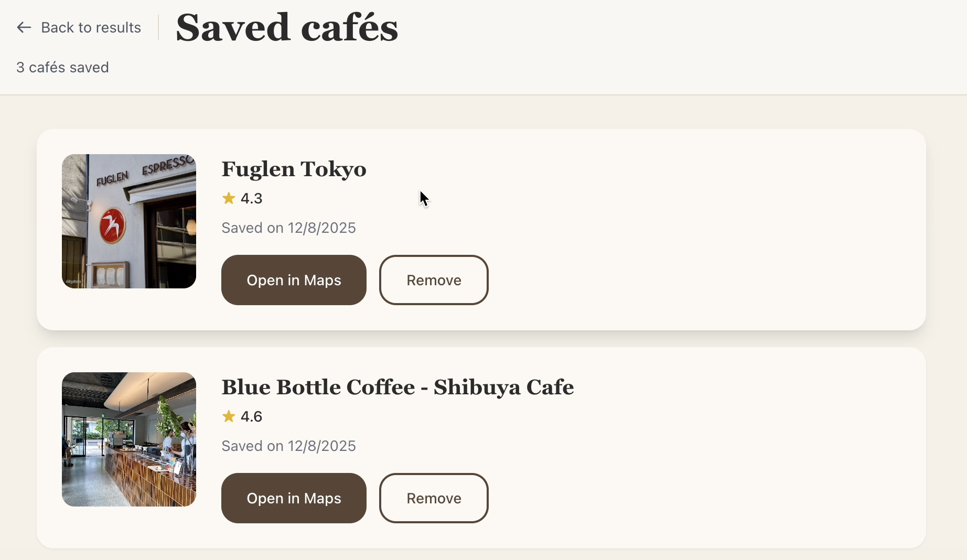The image size is (967, 560).
Task: Click the Blue Bottle Coffee interior photo
Action: pyautogui.click(x=129, y=439)
